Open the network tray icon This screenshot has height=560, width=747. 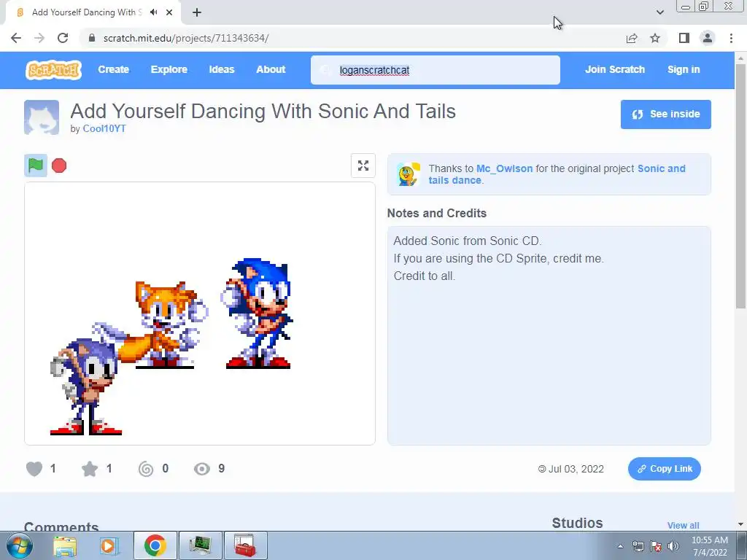pyautogui.click(x=638, y=546)
